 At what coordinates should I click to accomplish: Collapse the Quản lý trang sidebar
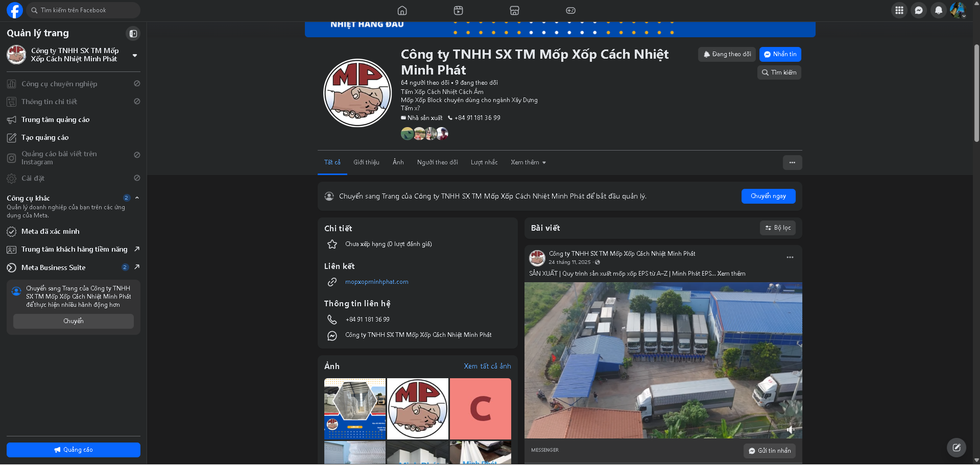click(x=133, y=34)
